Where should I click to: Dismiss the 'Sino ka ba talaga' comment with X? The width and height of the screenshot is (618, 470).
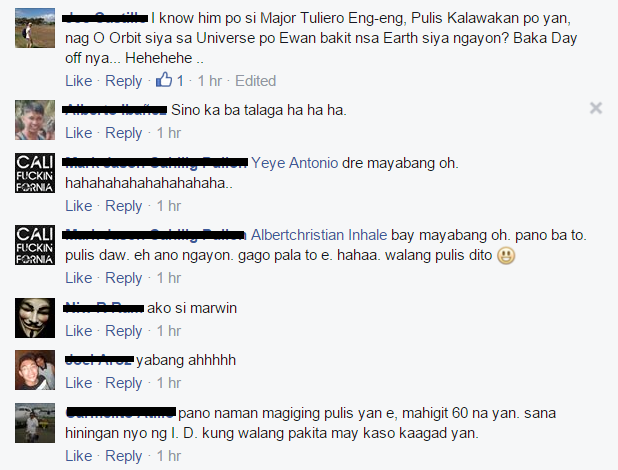click(596, 108)
